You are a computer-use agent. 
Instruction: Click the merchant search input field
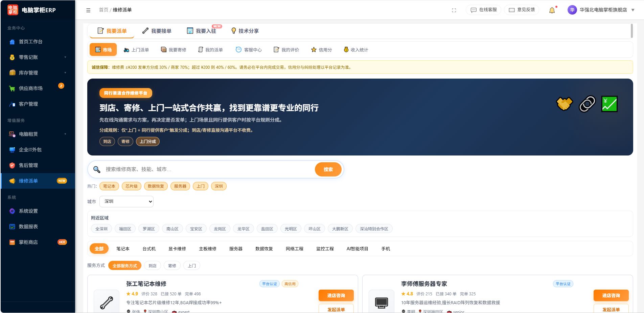[x=208, y=169]
